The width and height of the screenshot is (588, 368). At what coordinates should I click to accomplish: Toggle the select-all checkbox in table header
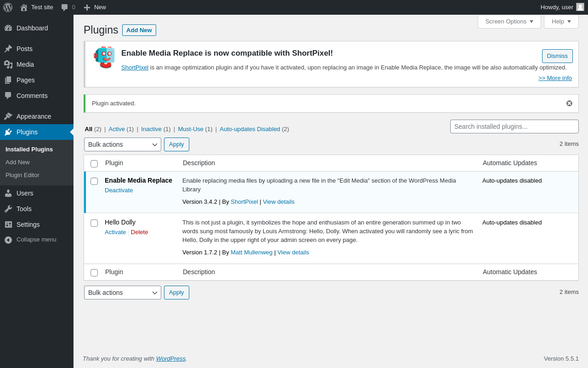[94, 164]
